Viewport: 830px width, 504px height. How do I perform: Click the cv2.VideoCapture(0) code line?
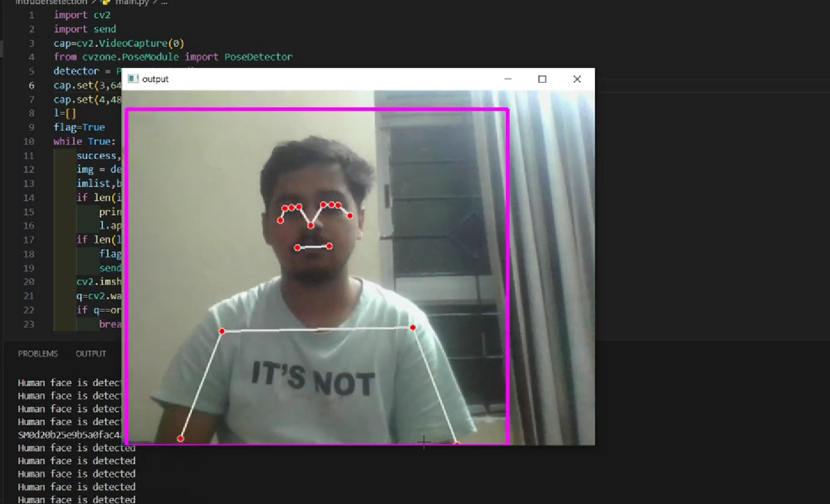pos(119,43)
